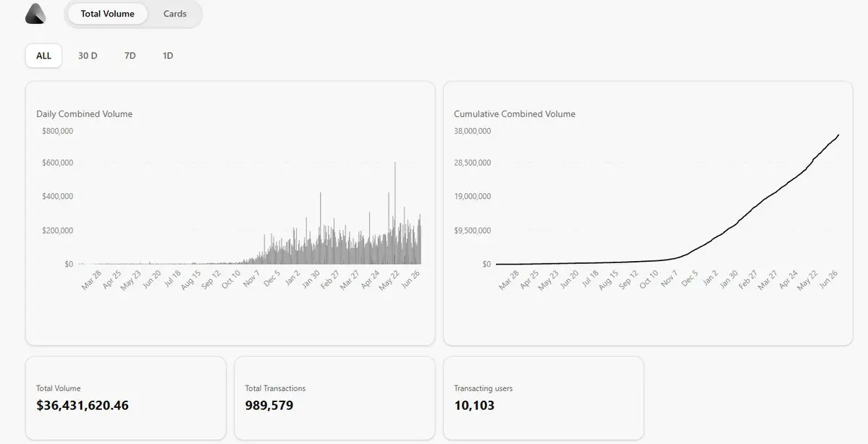Viewport: 868px width, 444px height.
Task: Click the Cumulative Combined Volume chart title
Action: 515,114
